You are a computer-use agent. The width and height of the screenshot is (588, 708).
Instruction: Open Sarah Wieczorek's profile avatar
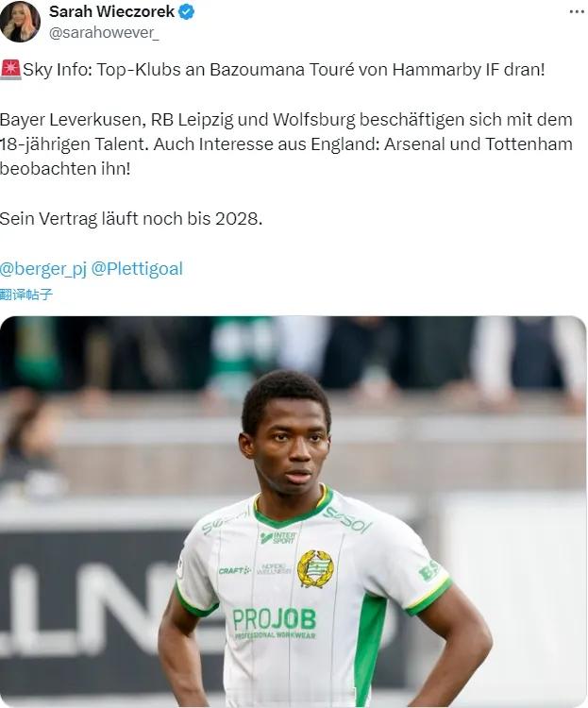[x=20, y=21]
